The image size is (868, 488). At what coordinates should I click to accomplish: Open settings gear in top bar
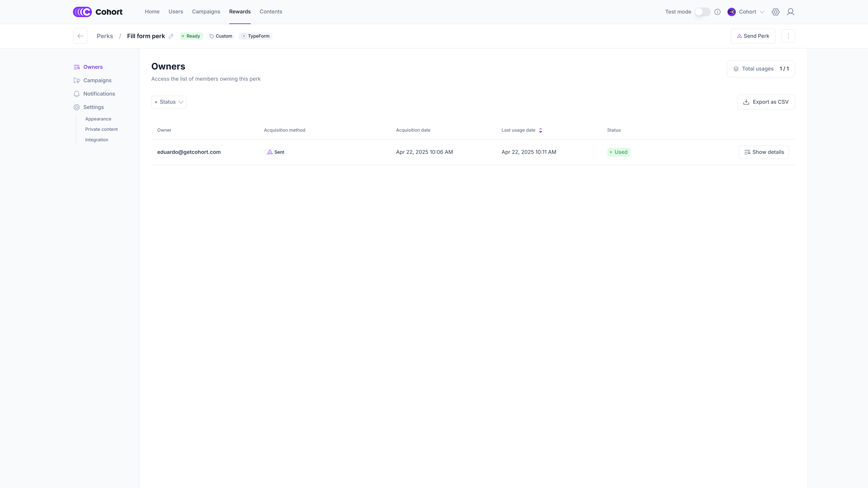pos(775,12)
